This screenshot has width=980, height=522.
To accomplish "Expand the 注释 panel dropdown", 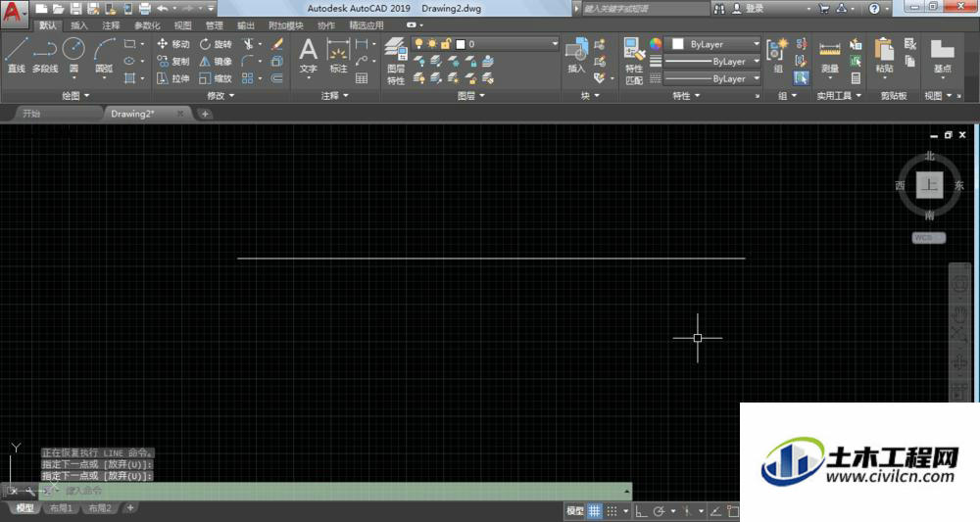I will pos(334,96).
